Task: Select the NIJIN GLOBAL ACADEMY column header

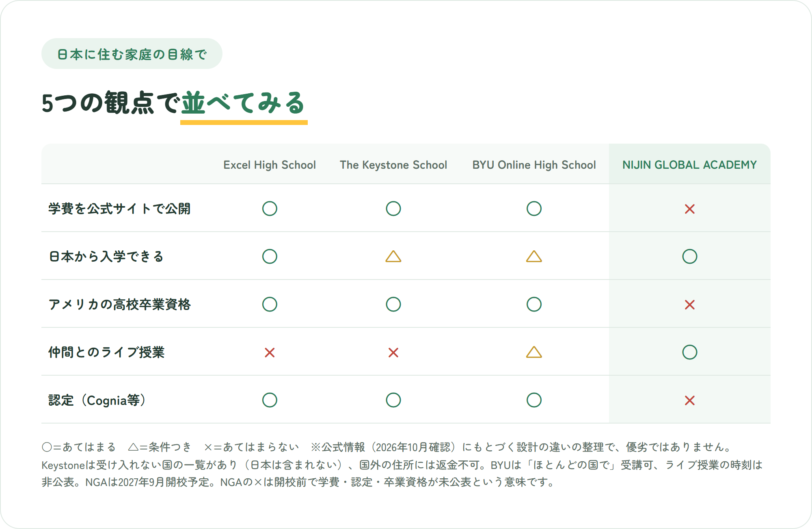Action: (690, 165)
